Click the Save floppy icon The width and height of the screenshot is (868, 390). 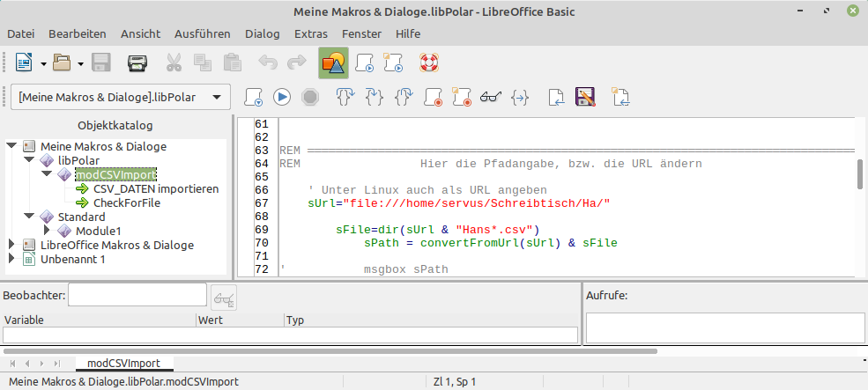click(x=100, y=63)
